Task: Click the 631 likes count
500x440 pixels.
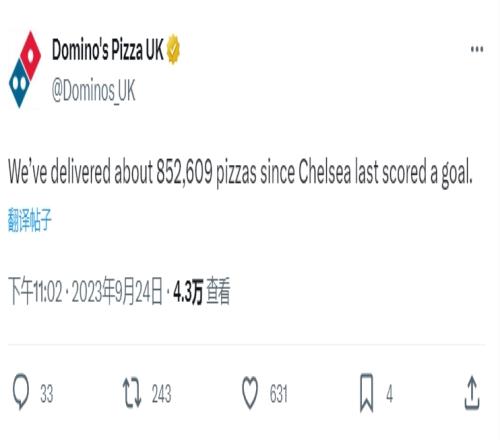Action: click(x=279, y=394)
